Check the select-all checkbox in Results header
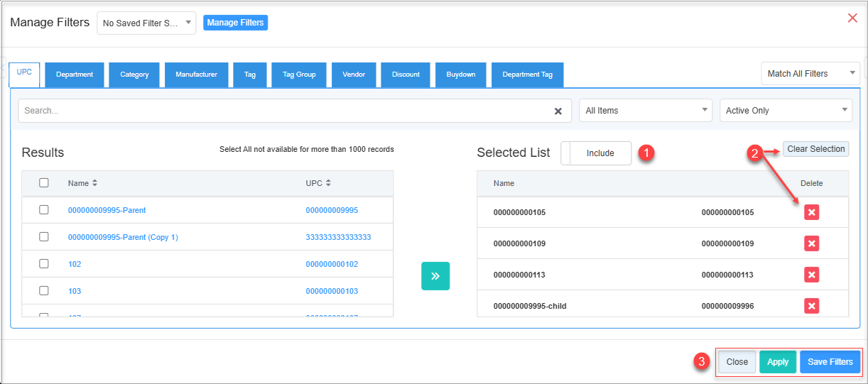Screen dimensions: 868x384 pyautogui.click(x=44, y=183)
